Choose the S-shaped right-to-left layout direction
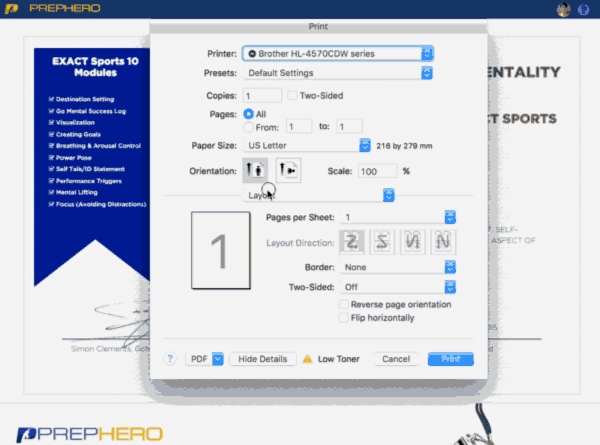This screenshot has height=445, width=600. [382, 242]
